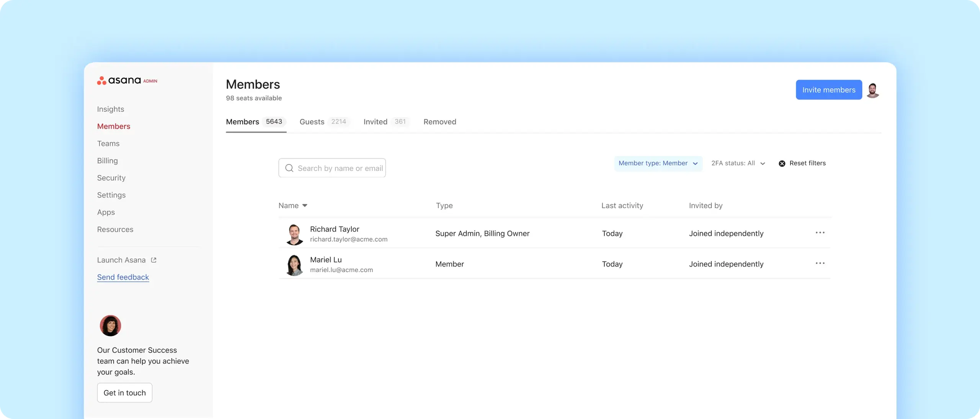Sort by the Name column arrow
980x419 pixels.
click(x=305, y=205)
